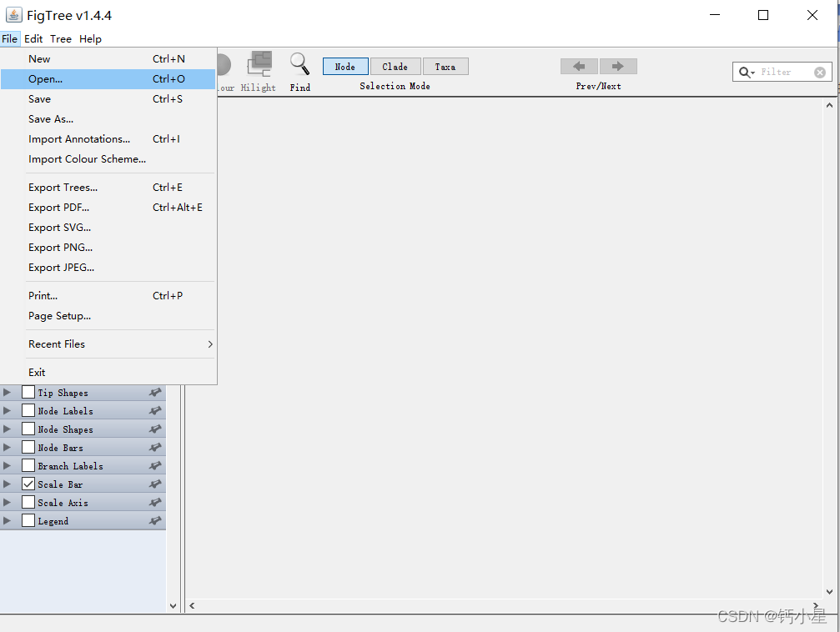Expand the Scale Axis section triangle
The image size is (840, 632).
(x=7, y=503)
